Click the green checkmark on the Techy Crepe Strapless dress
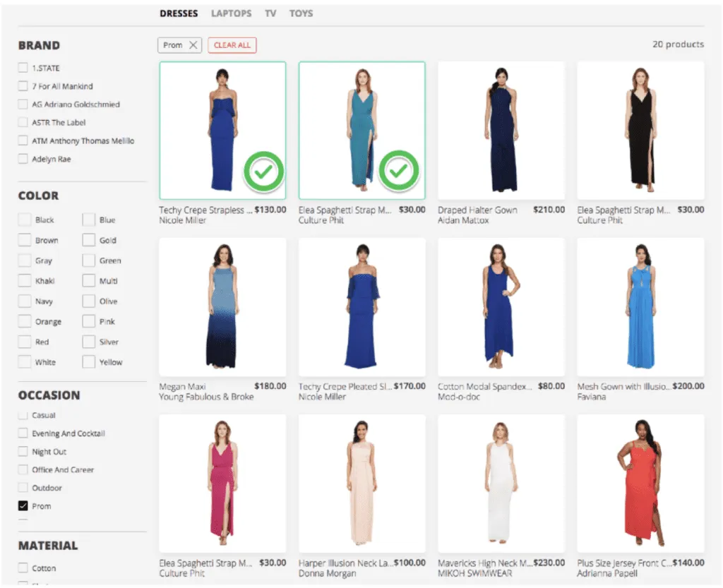 coord(263,170)
